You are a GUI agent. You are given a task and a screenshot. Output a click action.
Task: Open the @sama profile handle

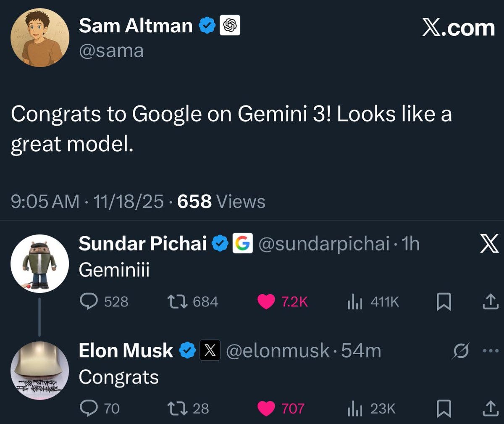point(110,51)
